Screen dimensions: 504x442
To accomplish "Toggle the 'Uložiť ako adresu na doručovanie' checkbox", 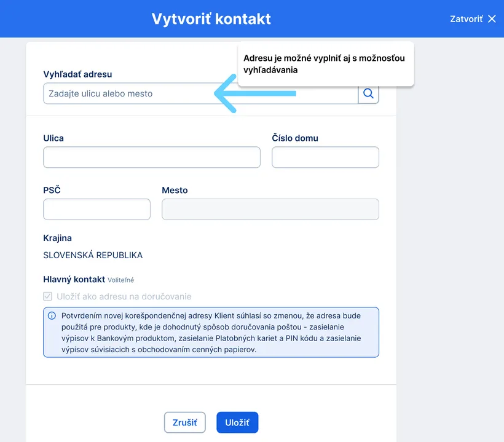I will [x=47, y=296].
